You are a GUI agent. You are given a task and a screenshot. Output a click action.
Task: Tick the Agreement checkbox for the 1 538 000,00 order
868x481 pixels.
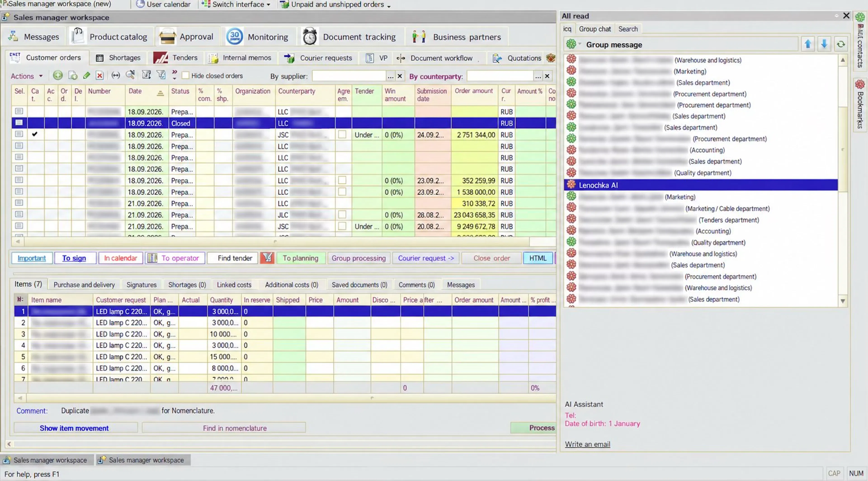[x=342, y=192]
